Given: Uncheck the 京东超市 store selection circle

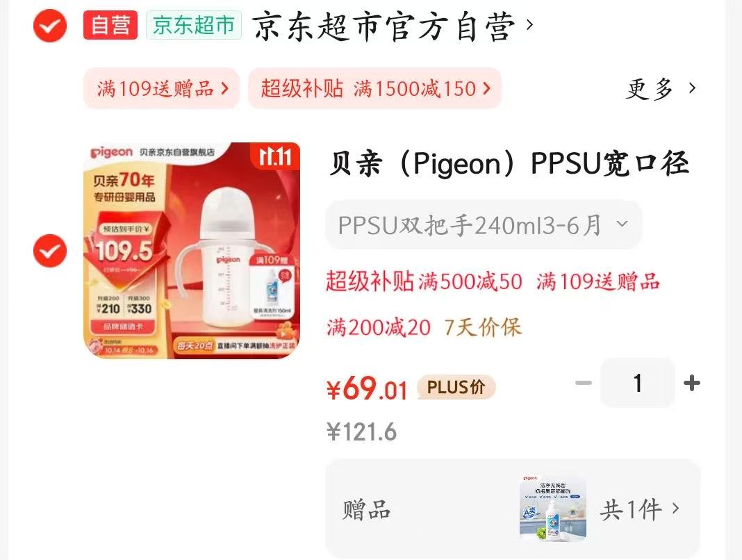Looking at the screenshot, I should pos(50,26).
